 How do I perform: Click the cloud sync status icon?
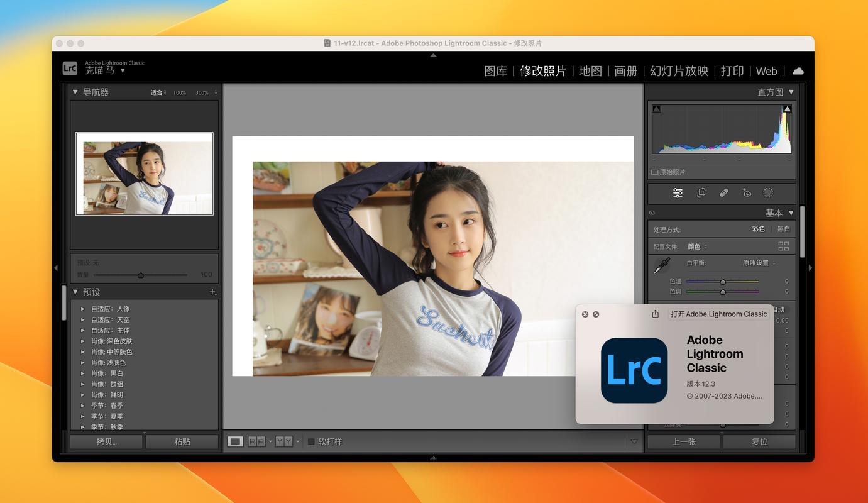pyautogui.click(x=798, y=71)
